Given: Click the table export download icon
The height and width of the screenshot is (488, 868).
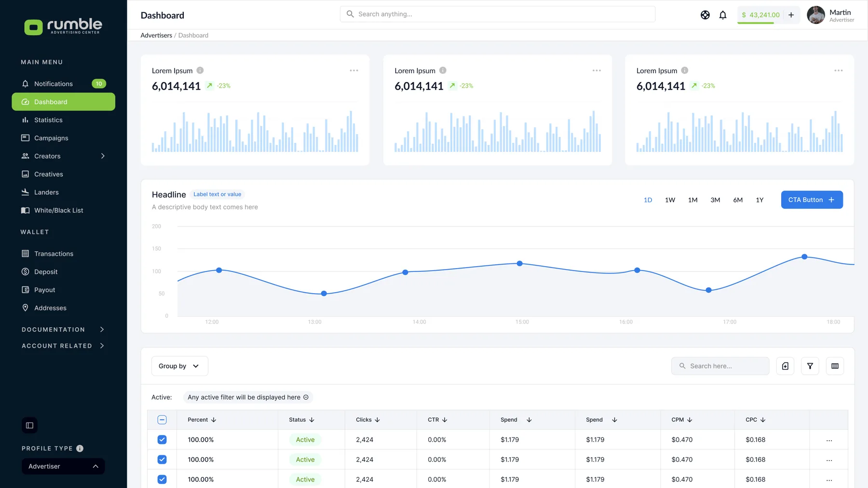Looking at the screenshot, I should 785,366.
